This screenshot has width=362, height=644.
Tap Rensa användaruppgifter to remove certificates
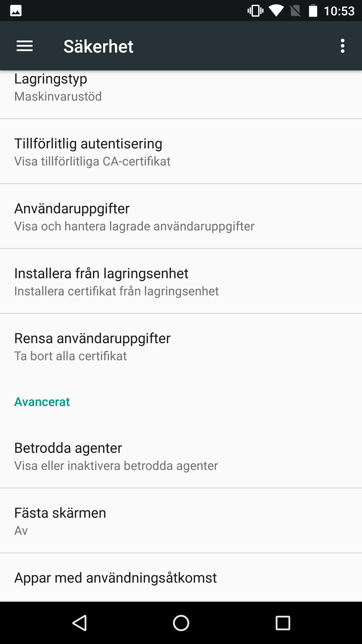[x=181, y=347]
